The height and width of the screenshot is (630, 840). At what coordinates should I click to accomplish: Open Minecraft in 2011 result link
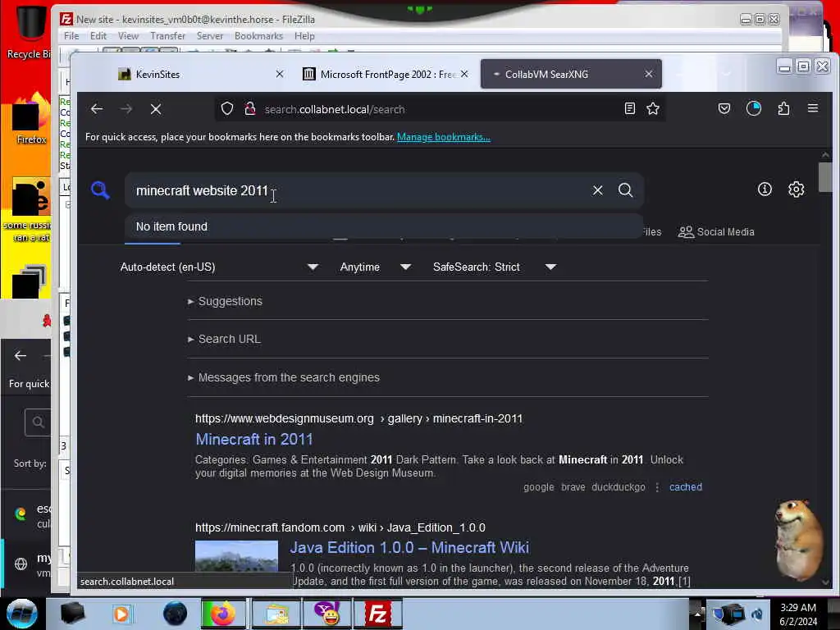coord(254,440)
